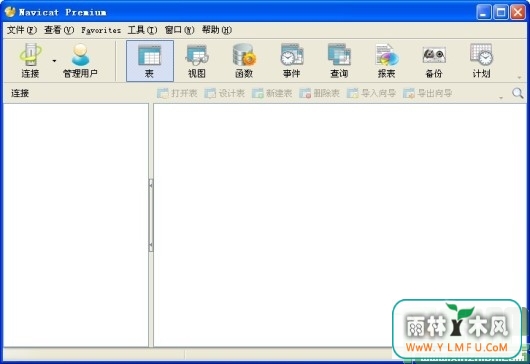
Task: Open the 查询 (Query) toolbar icon
Action: [x=339, y=61]
